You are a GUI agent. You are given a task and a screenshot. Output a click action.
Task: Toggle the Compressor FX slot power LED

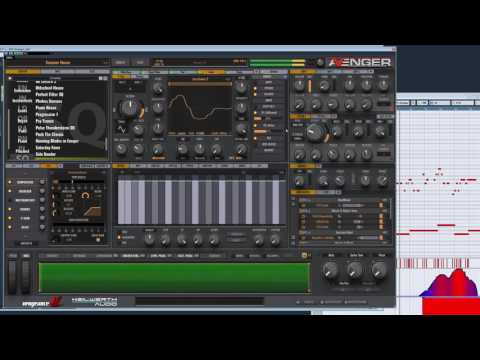(10, 182)
